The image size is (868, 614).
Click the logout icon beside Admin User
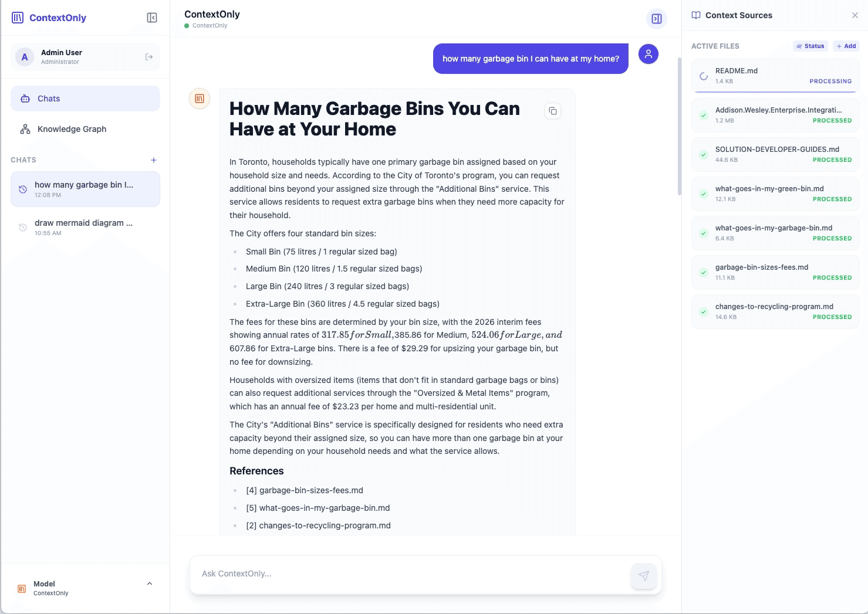[x=148, y=56]
